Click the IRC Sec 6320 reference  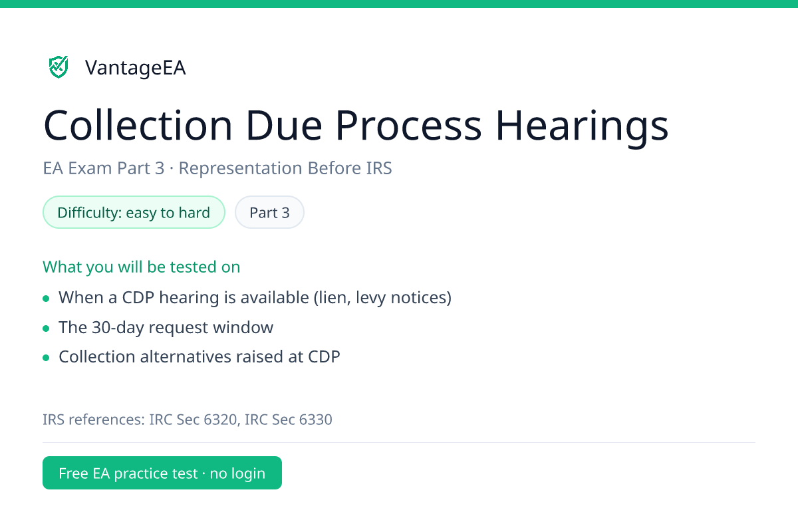pos(194,420)
